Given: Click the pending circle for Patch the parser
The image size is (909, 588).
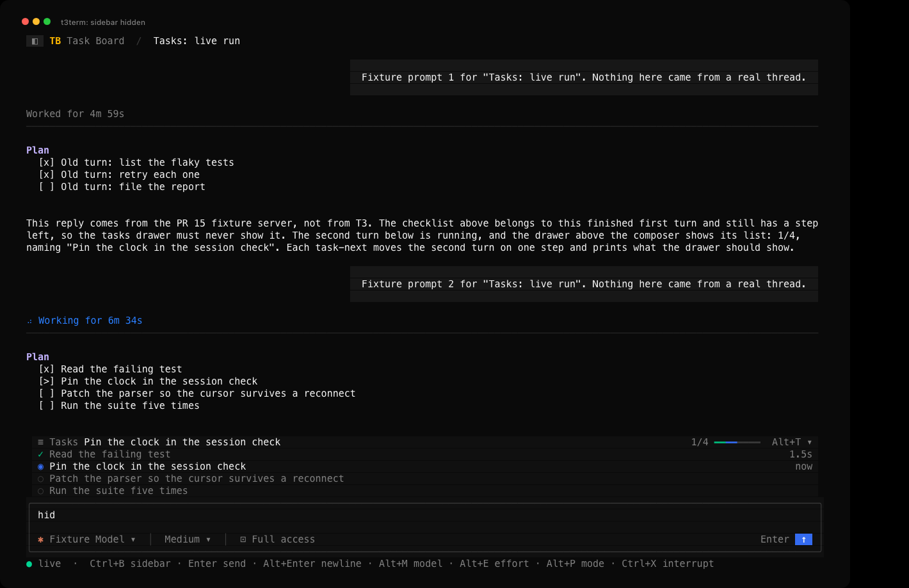Looking at the screenshot, I should [40, 479].
